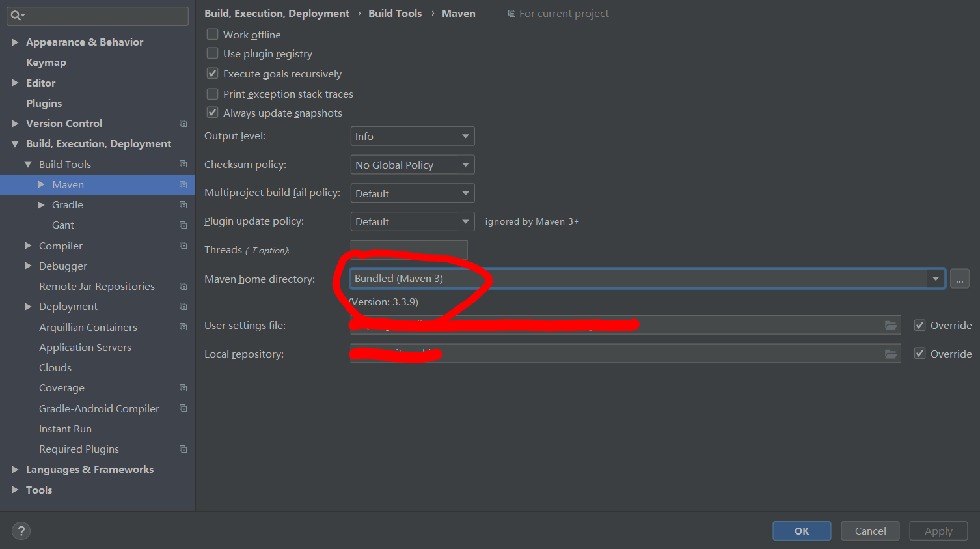This screenshot has width=980, height=549.
Task: Click OK to confirm settings
Action: pos(802,531)
